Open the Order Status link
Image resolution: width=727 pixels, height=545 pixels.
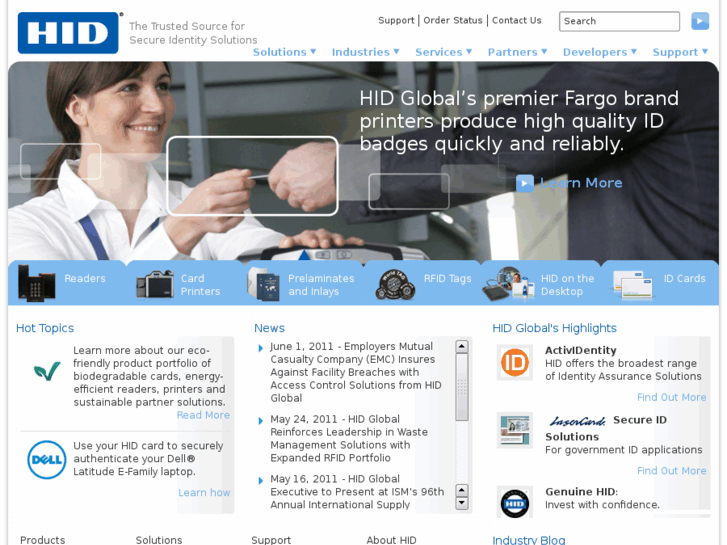453,20
